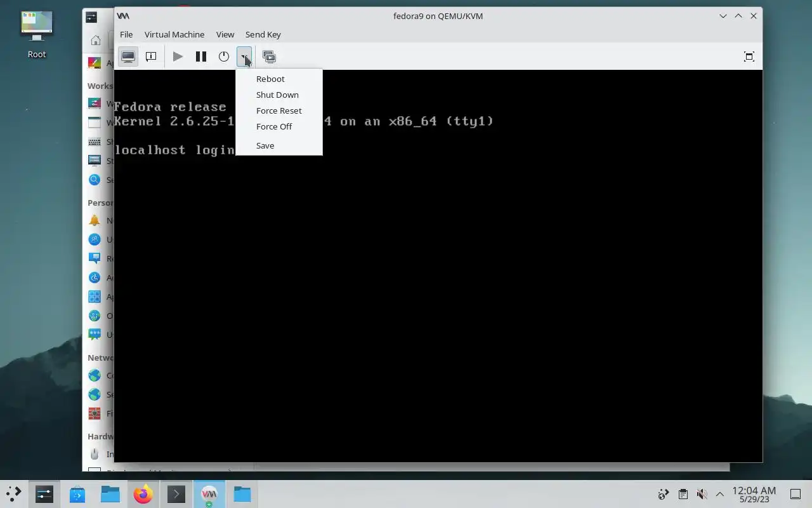Open the muted volume tray icon
This screenshot has height=508, width=812.
point(702,493)
